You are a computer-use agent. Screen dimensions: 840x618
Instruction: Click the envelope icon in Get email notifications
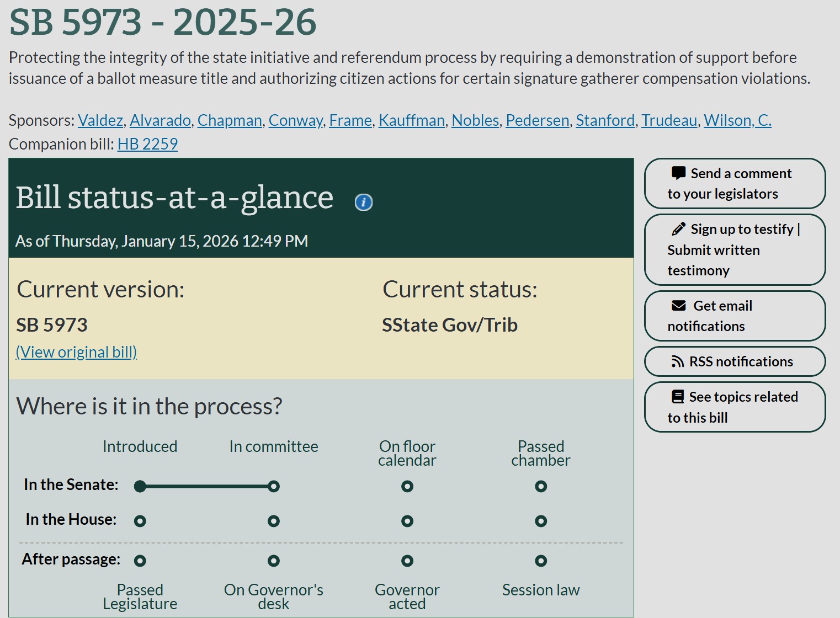pyautogui.click(x=678, y=306)
